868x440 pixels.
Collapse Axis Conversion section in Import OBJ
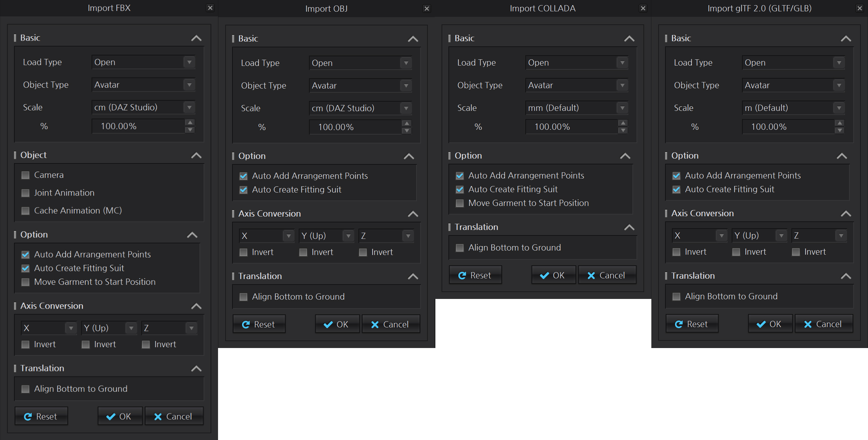click(413, 214)
